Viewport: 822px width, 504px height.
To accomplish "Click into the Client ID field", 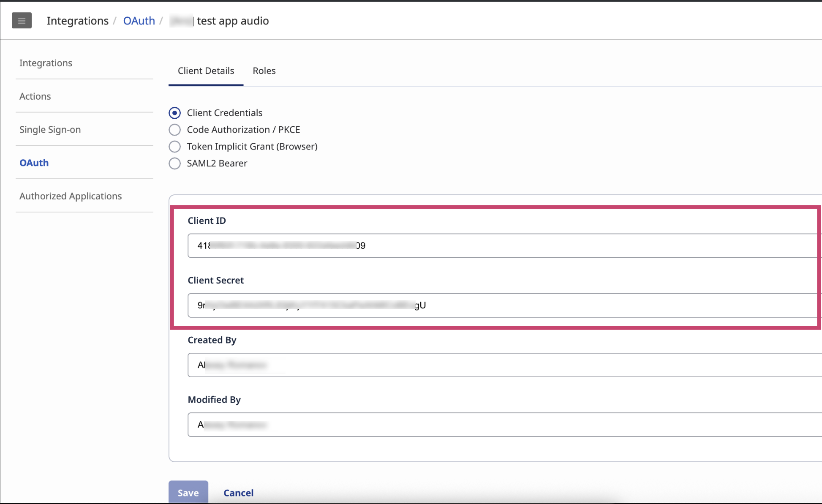I will pos(503,245).
